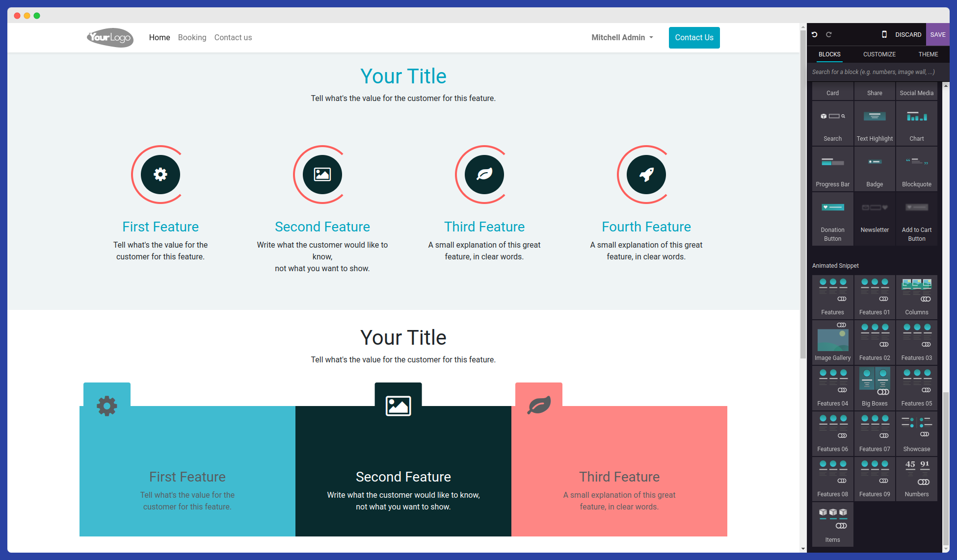The image size is (957, 560).
Task: Click the YourLogo image
Action: [110, 38]
